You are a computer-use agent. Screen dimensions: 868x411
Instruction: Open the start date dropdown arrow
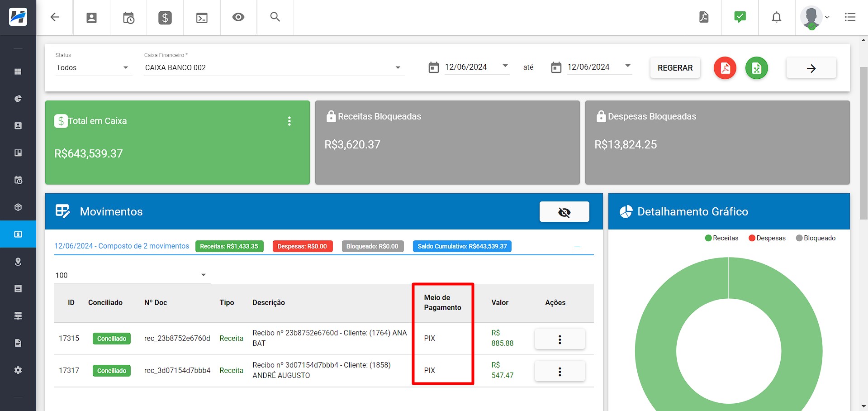pyautogui.click(x=505, y=66)
